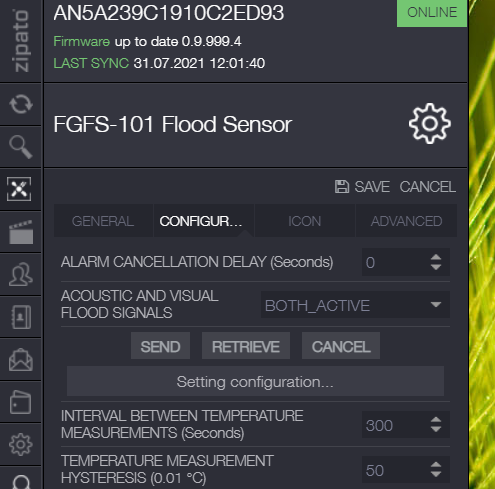495x489 pixels.
Task: Open the magnifying glass search icon below sync
Action: pos(21,147)
